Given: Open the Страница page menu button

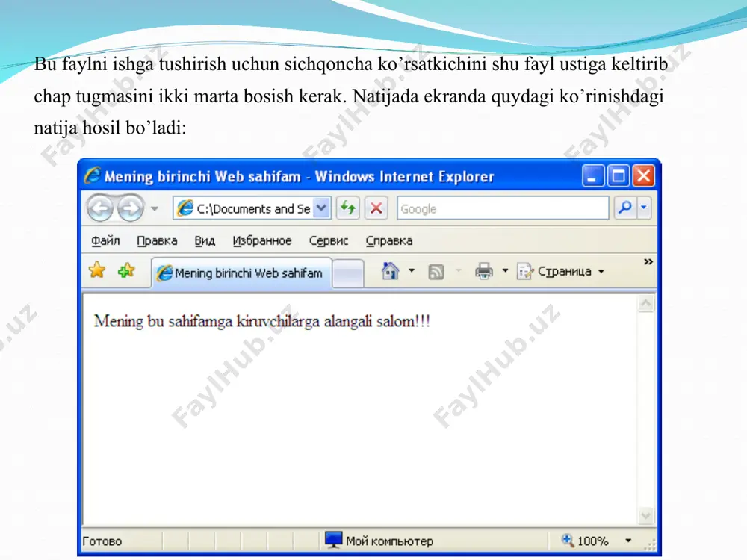Looking at the screenshot, I should [560, 271].
